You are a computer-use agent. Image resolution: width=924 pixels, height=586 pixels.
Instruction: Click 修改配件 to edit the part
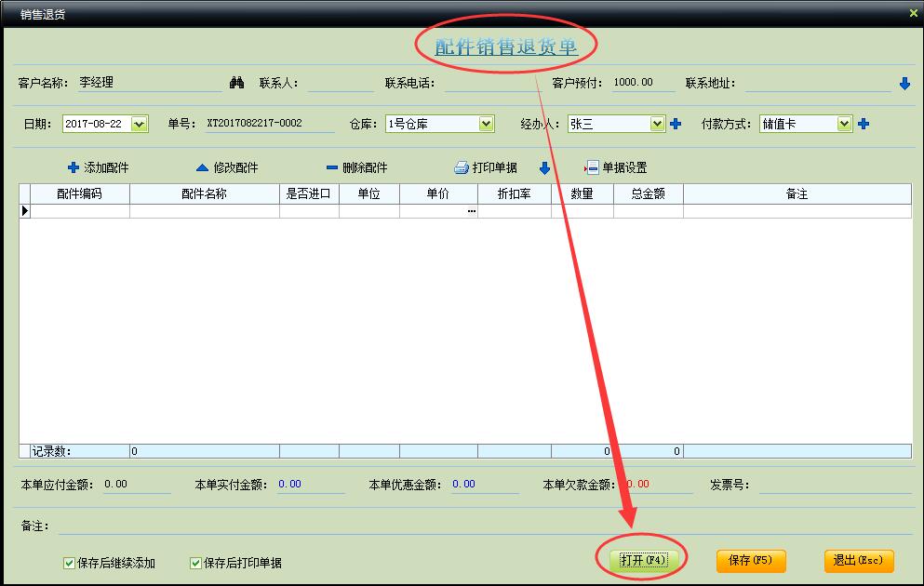coord(227,167)
